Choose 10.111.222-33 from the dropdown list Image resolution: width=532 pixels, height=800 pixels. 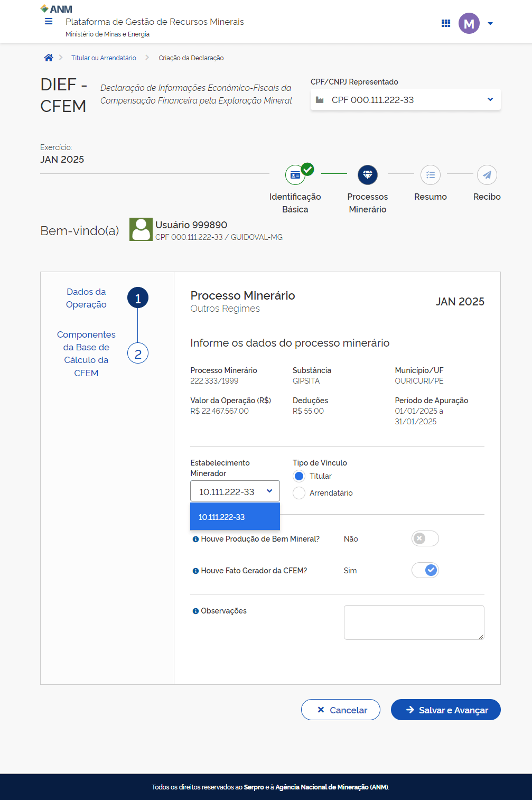point(235,517)
